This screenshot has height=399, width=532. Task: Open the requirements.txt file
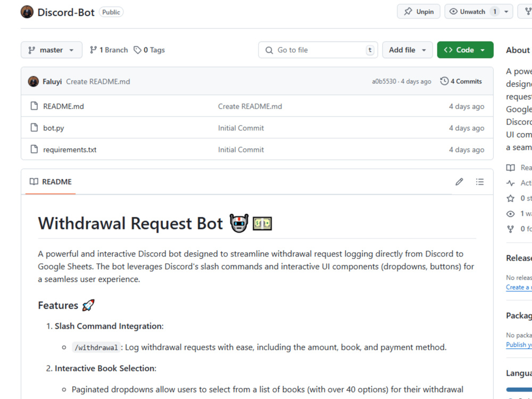tap(70, 149)
